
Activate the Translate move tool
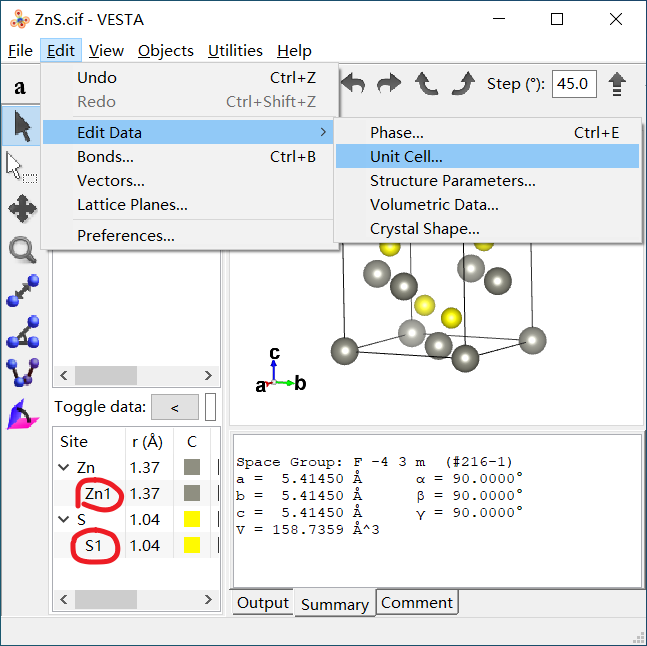tap(22, 208)
